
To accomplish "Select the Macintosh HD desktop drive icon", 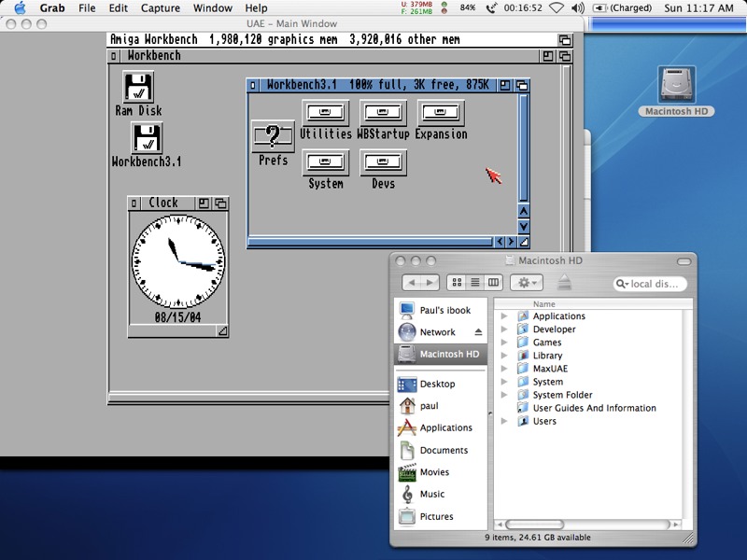I will [676, 85].
